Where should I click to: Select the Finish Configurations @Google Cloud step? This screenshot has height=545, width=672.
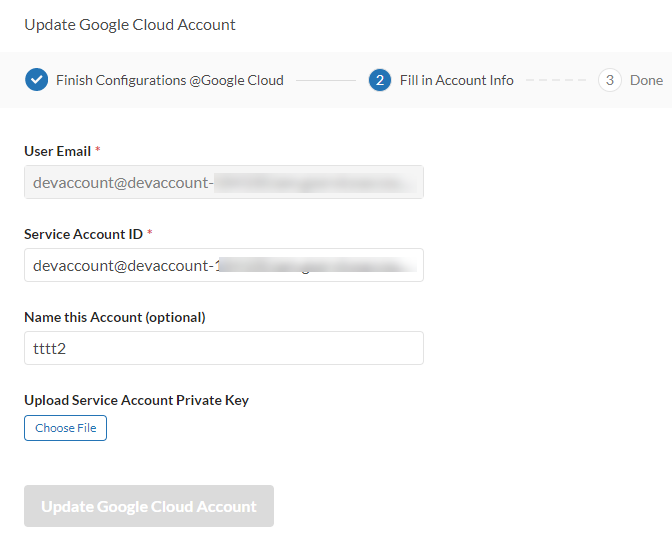pyautogui.click(x=169, y=80)
